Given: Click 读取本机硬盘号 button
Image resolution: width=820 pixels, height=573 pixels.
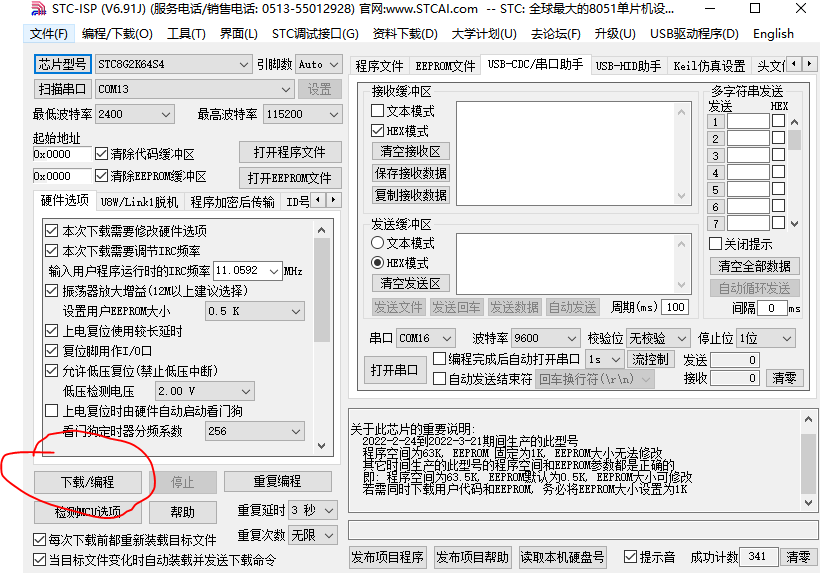Looking at the screenshot, I should pos(562,557).
